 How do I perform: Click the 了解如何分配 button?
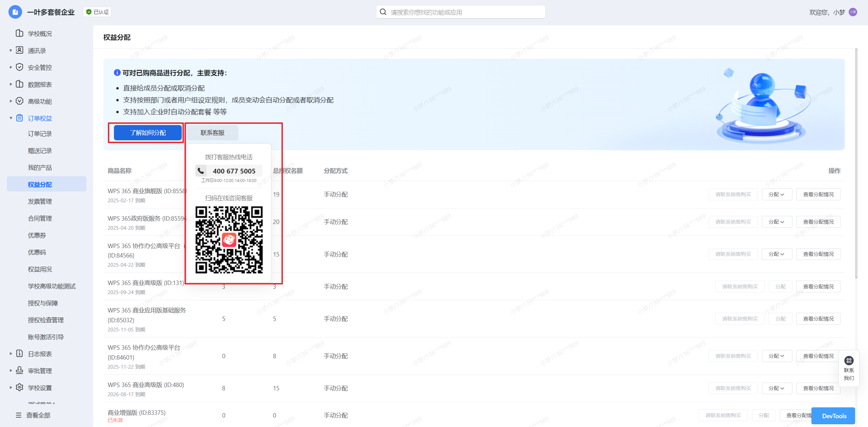[148, 133]
